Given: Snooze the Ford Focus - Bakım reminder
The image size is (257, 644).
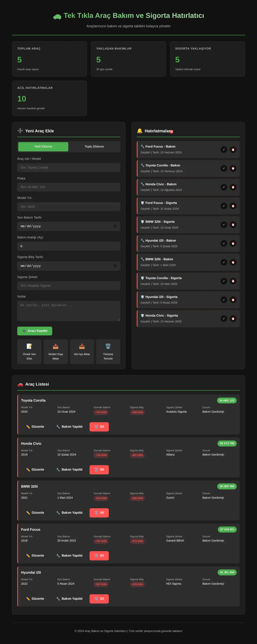Looking at the screenshot, I should coord(233,150).
